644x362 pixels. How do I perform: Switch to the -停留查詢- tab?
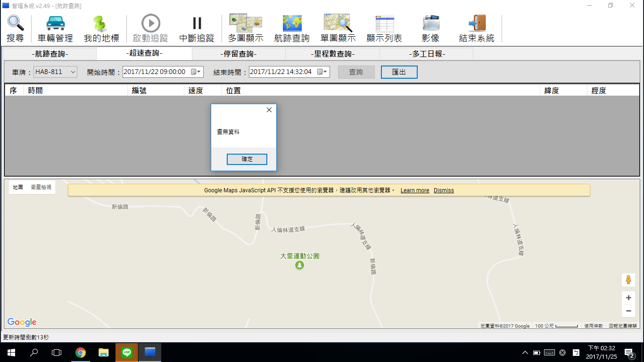239,54
